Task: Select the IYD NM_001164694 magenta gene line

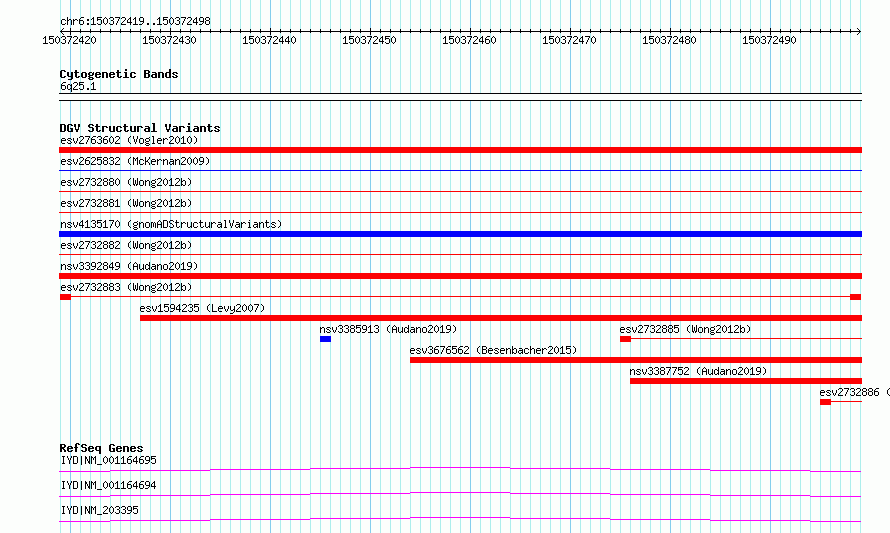Action: pos(460,494)
